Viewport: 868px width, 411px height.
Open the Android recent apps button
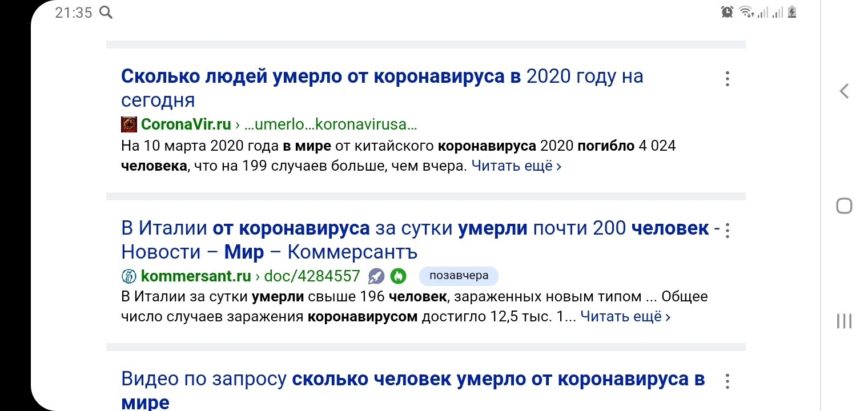(x=844, y=321)
